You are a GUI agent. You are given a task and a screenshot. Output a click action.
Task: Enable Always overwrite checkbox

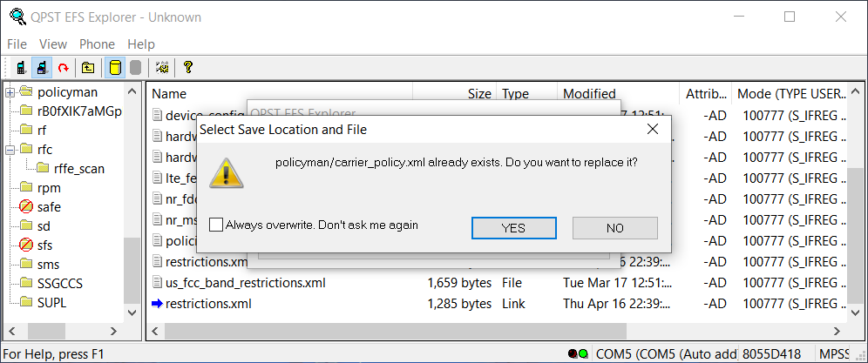216,225
